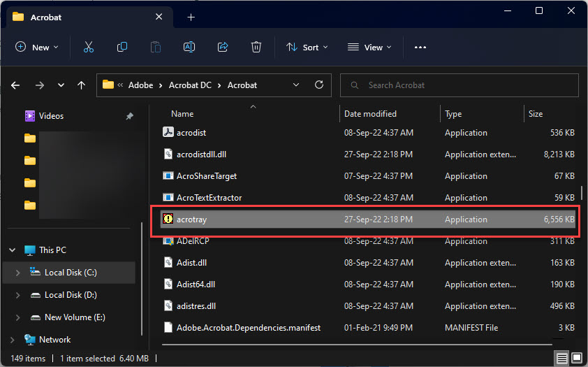
Task: Open the New item menu
Action: pyautogui.click(x=37, y=48)
